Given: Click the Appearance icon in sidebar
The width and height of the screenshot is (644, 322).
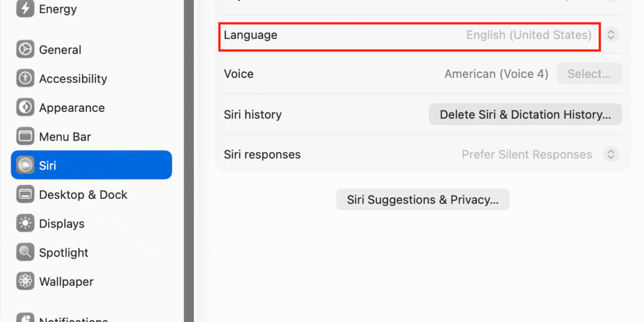Looking at the screenshot, I should [25, 107].
